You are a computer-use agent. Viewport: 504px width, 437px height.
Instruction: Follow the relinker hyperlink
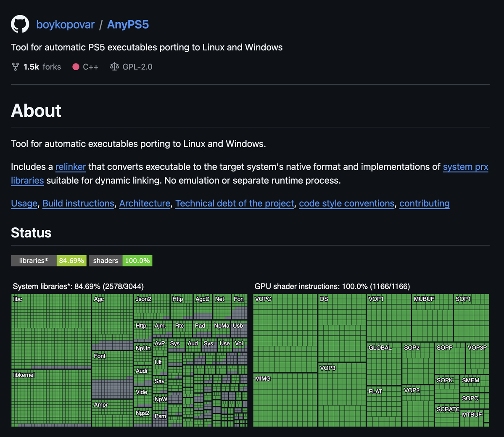70,167
